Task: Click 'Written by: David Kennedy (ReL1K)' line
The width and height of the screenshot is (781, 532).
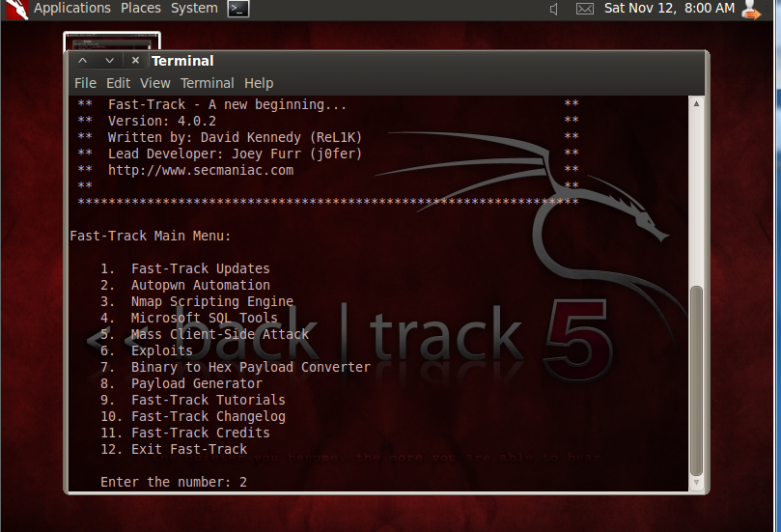Action: (235, 137)
